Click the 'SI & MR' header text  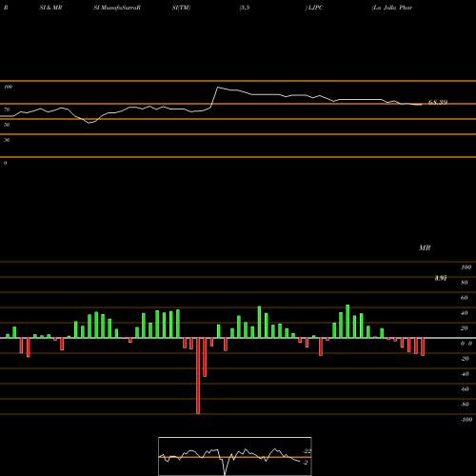point(50,8)
